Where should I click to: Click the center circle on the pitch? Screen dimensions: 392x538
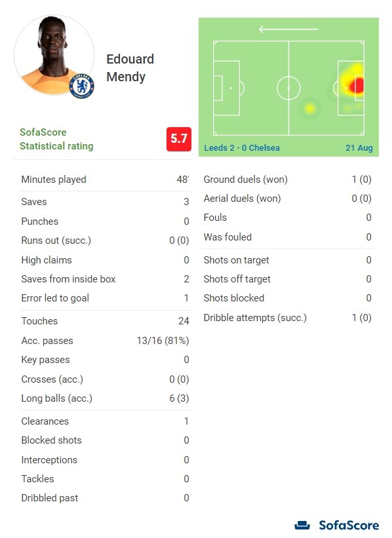tap(288, 88)
